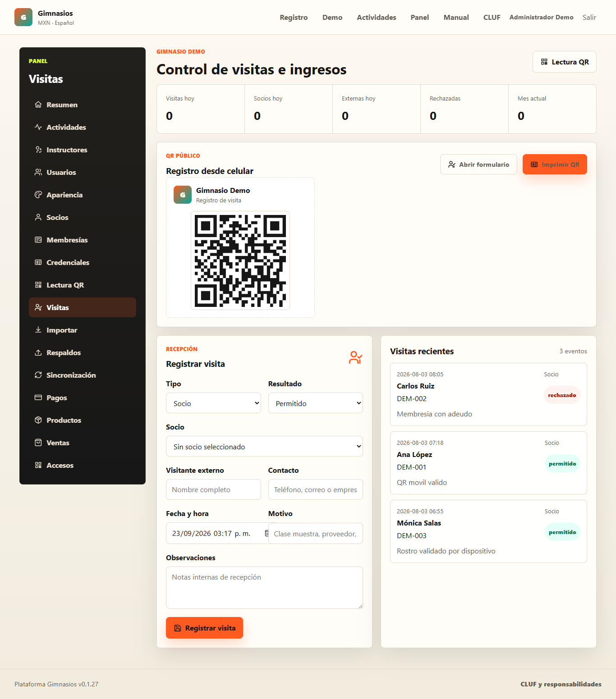Click the Administrador Demo account link
The height and width of the screenshot is (699, 616).
(x=542, y=17)
